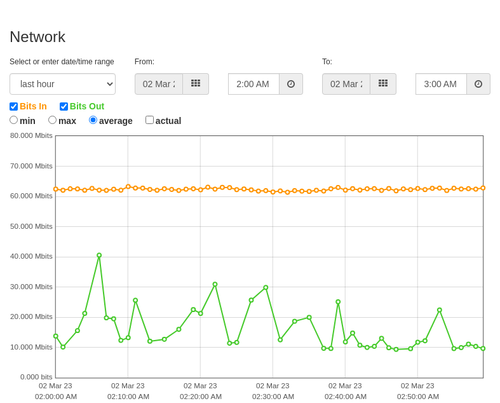Click the Network heading
This screenshot has height=403, width=500.
37,37
